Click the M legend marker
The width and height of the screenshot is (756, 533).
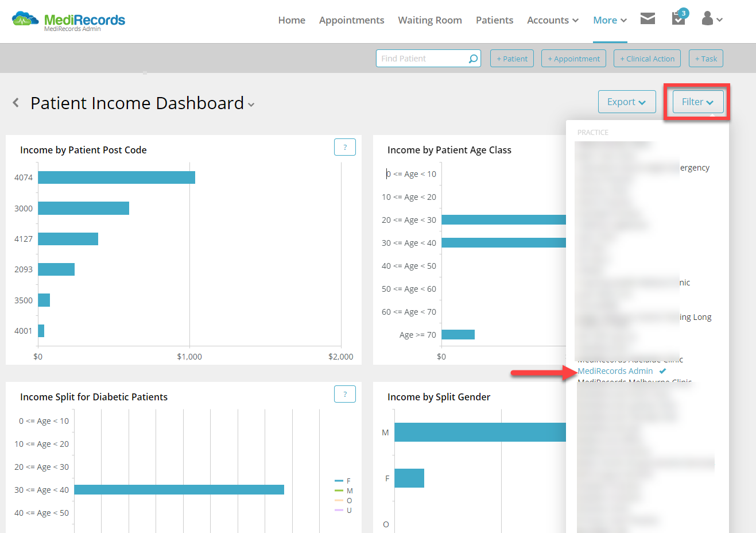tap(339, 490)
